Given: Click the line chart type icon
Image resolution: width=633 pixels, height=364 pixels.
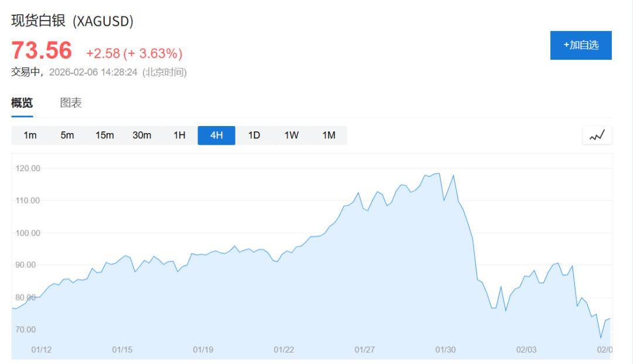Looking at the screenshot, I should [597, 135].
